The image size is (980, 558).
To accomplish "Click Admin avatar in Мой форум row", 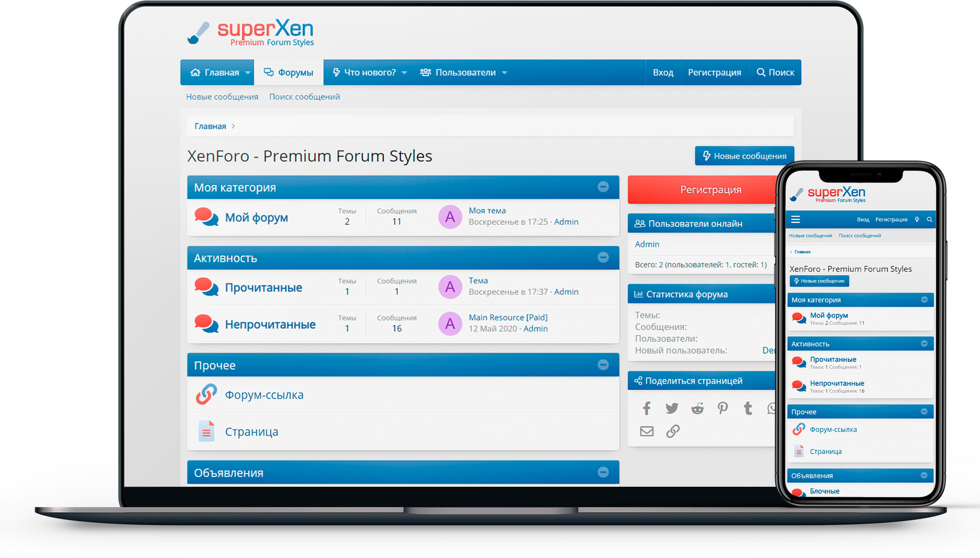I will [450, 217].
